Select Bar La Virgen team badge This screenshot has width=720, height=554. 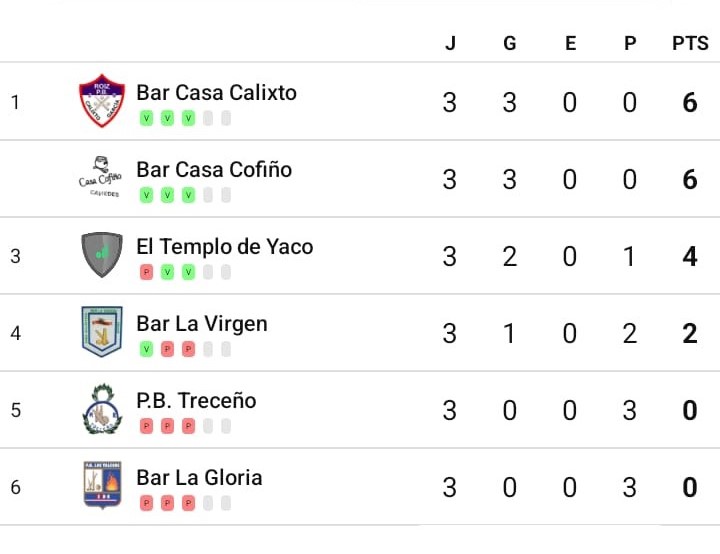[102, 331]
